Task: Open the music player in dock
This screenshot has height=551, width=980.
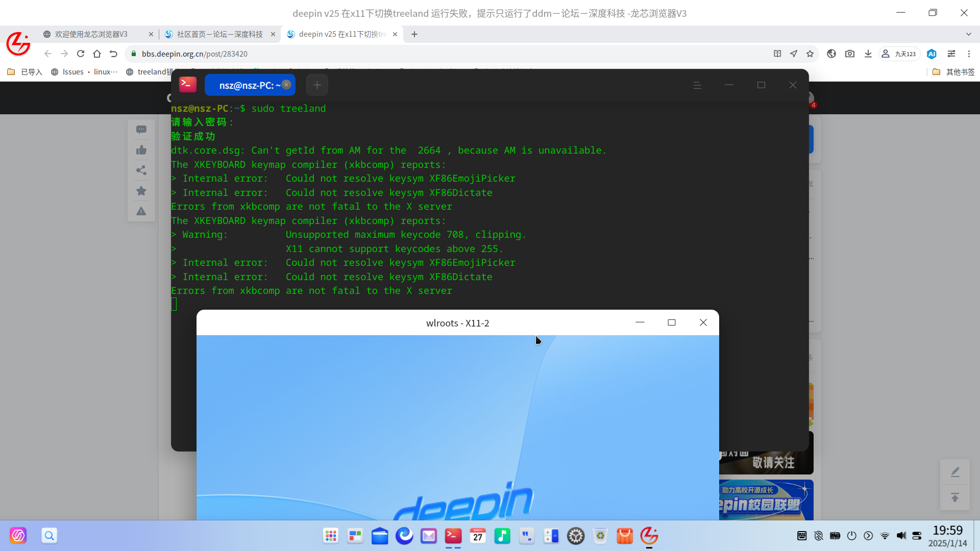Action: pos(502,536)
